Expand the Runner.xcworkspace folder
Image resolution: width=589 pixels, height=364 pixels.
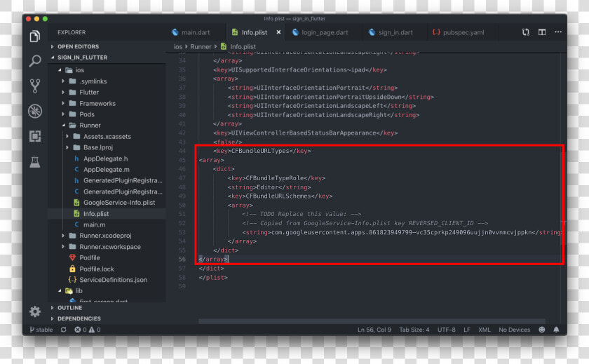pos(110,247)
